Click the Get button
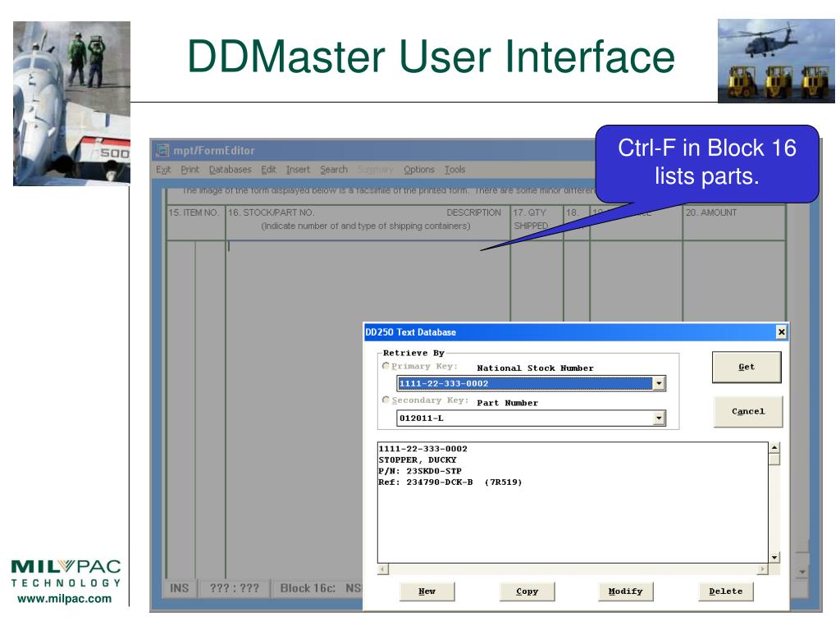The width and height of the screenshot is (840, 630). (746, 367)
